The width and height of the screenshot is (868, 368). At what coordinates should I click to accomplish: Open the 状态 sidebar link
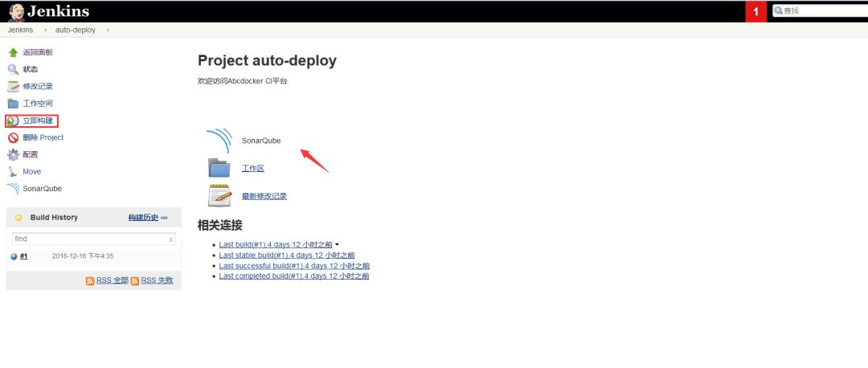[31, 69]
